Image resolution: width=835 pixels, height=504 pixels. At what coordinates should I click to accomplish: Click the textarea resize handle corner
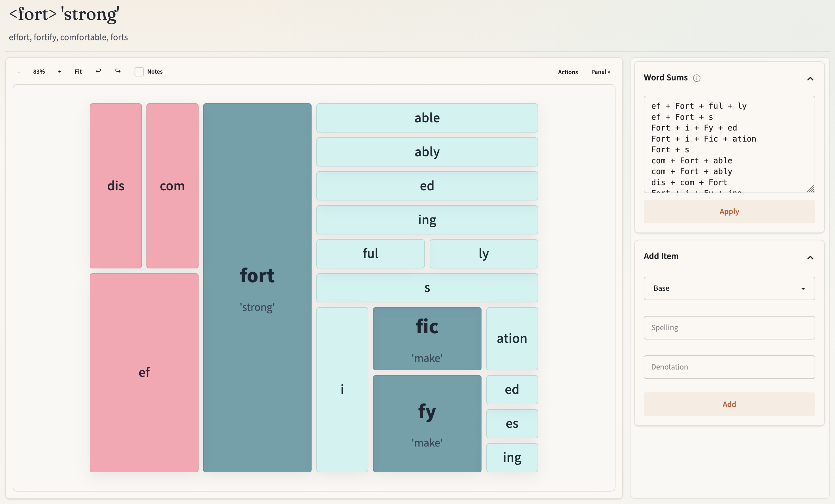click(811, 189)
